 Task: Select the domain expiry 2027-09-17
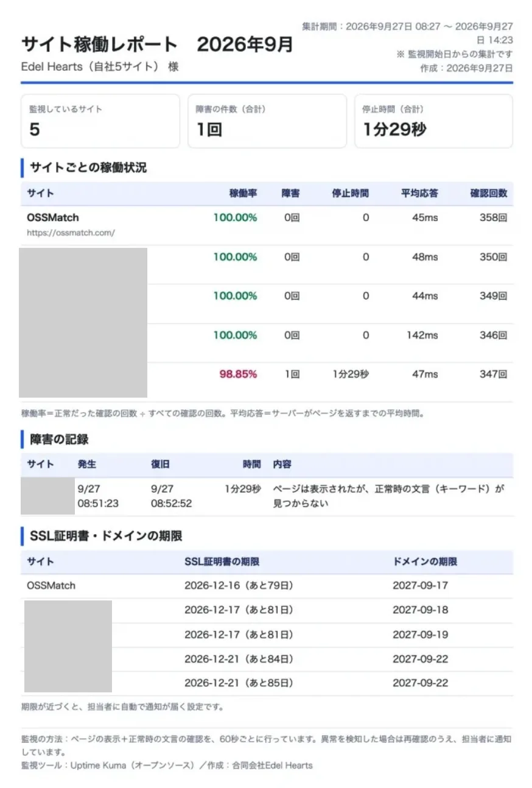click(x=421, y=585)
